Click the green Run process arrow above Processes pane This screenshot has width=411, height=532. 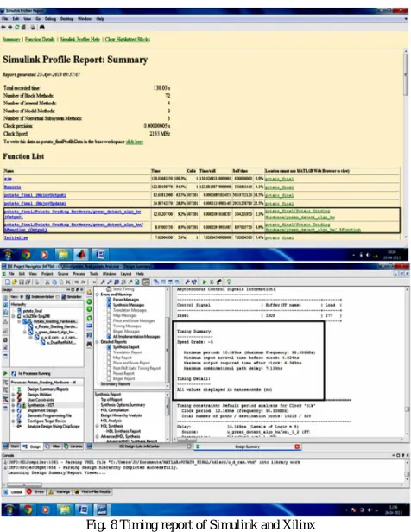(5, 373)
